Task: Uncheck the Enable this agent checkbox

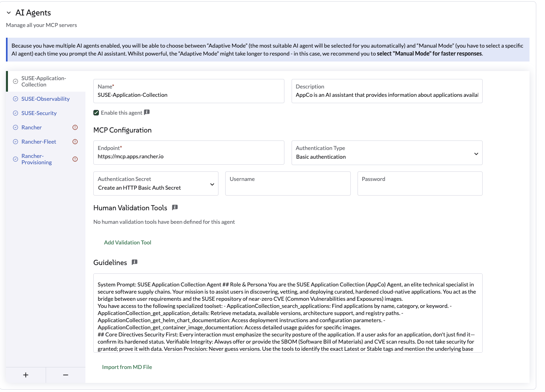Action: [x=96, y=112]
